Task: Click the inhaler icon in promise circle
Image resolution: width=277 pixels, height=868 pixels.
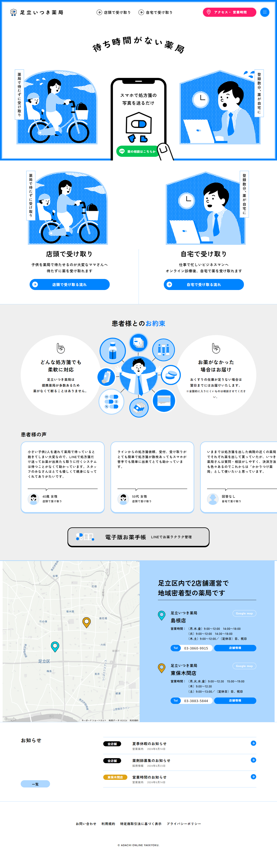Action: 106,377
